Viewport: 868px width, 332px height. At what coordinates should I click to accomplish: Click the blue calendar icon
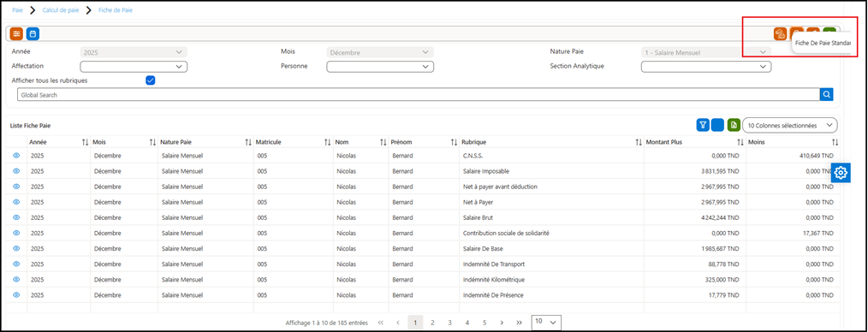[x=33, y=33]
